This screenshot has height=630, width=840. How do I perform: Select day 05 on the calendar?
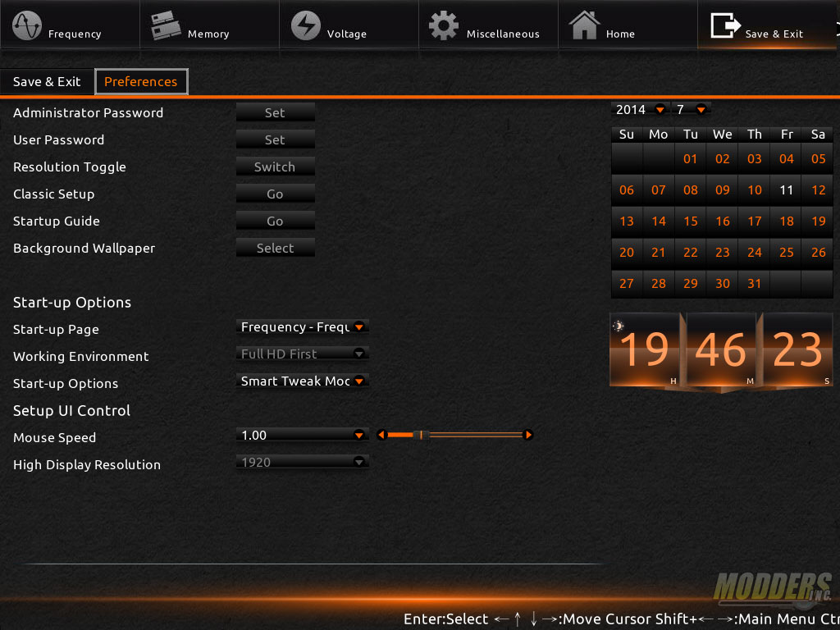tap(818, 158)
